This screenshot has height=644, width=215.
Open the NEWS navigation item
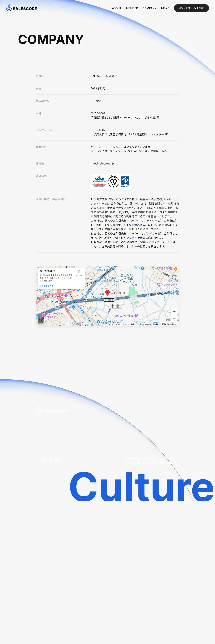(165, 8)
